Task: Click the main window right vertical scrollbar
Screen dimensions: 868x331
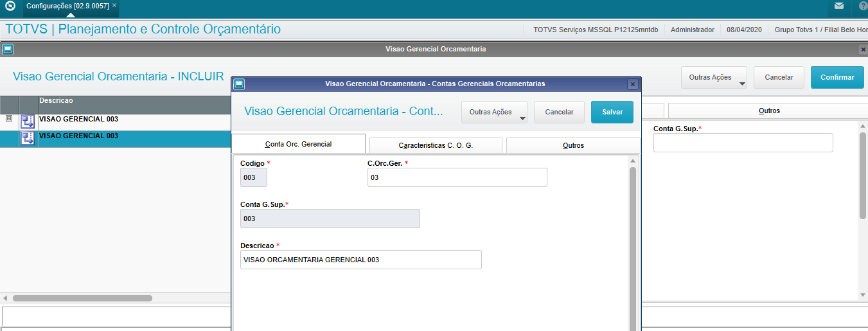Action: pos(863,175)
